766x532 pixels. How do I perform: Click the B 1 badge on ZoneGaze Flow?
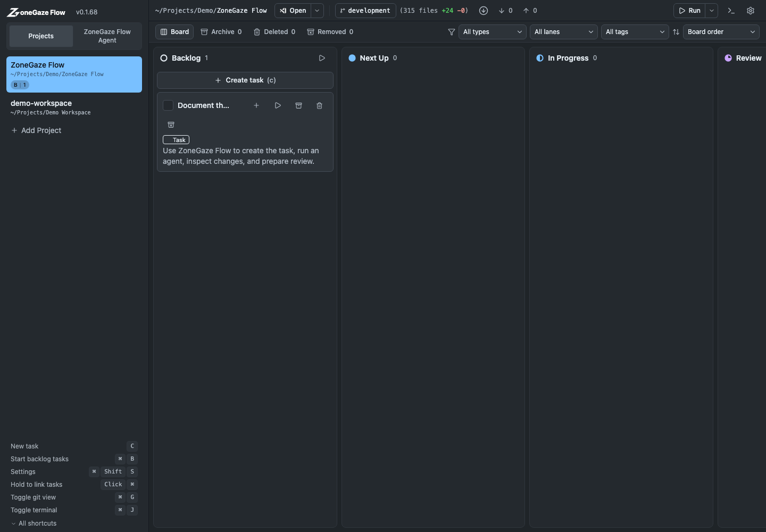20,85
